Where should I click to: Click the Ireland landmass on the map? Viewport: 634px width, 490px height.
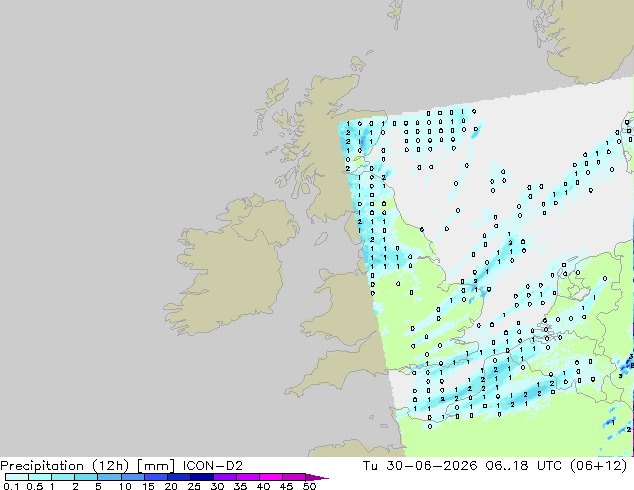click(230, 267)
